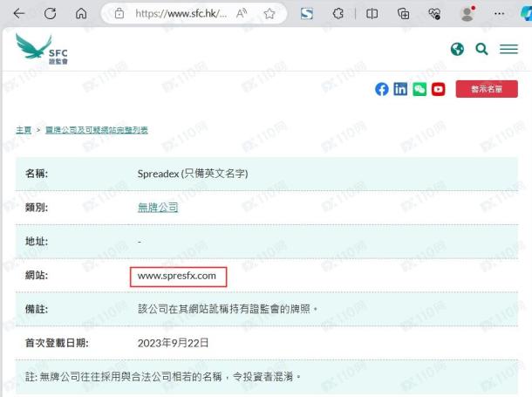Open Browser essentials heart icon

point(434,14)
